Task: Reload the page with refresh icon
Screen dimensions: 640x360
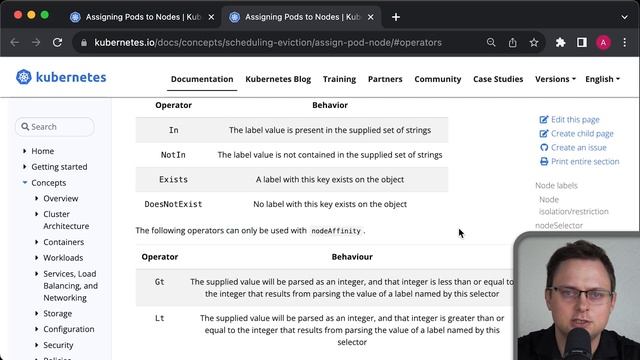Action: pyautogui.click(x=58, y=42)
